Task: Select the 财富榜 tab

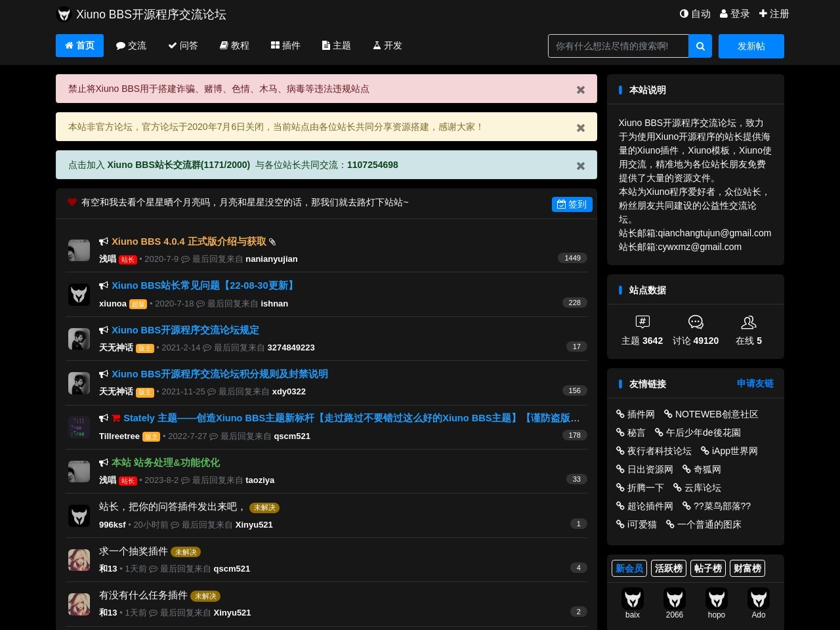Action: 747,568
